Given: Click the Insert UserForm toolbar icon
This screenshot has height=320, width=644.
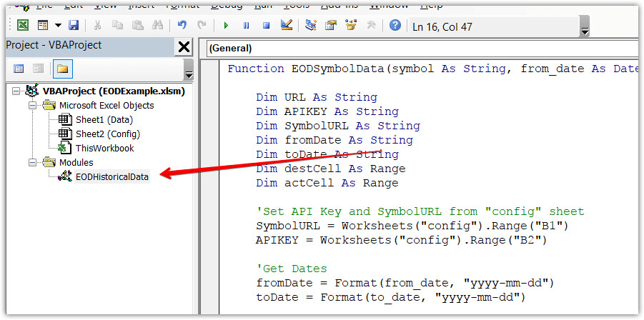Looking at the screenshot, I should [x=43, y=26].
